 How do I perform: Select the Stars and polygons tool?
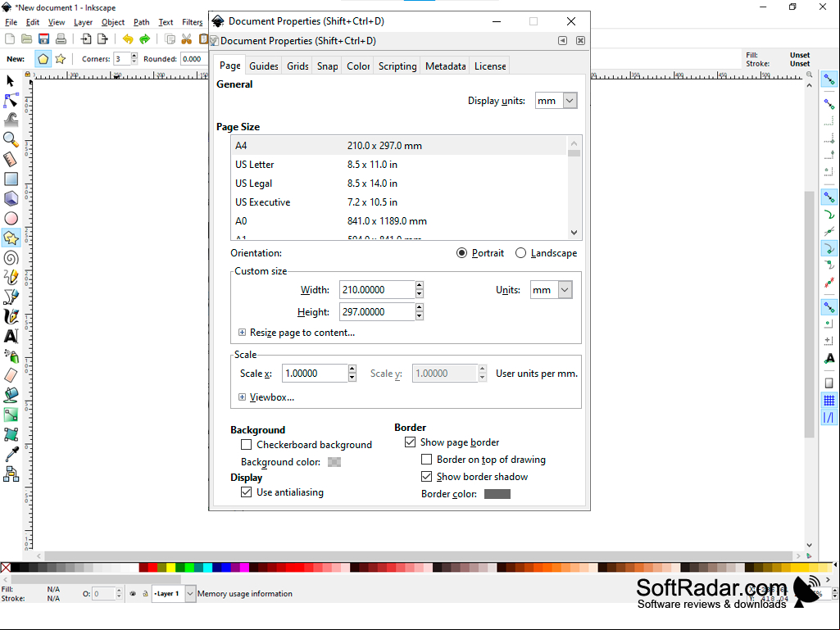click(11, 238)
